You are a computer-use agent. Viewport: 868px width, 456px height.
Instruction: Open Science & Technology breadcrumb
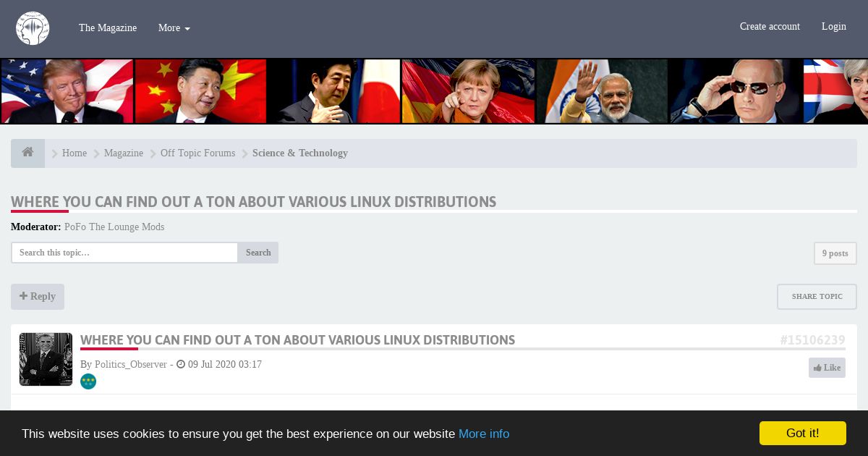[300, 153]
